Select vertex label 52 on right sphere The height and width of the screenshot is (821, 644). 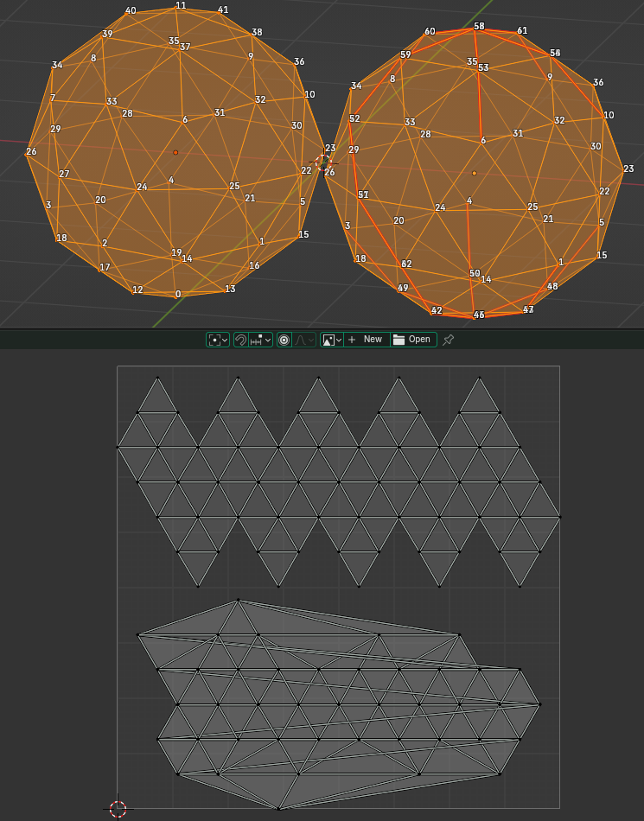pos(354,118)
